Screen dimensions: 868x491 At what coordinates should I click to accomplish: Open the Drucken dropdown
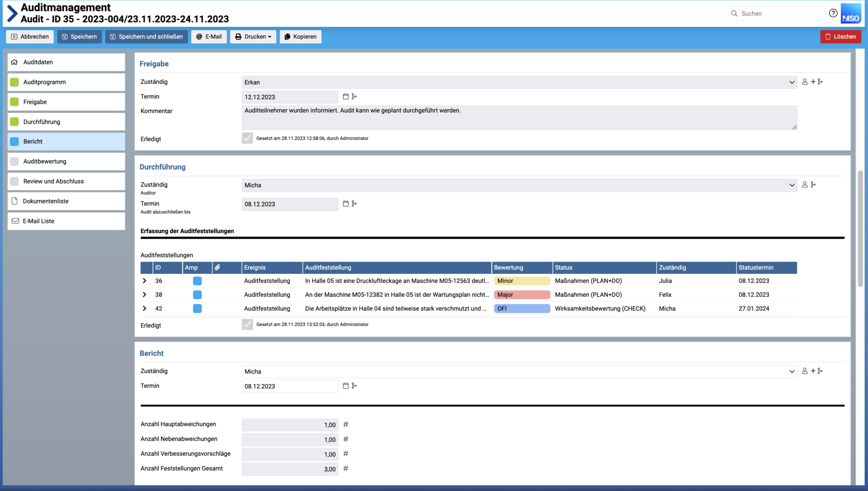pyautogui.click(x=253, y=36)
